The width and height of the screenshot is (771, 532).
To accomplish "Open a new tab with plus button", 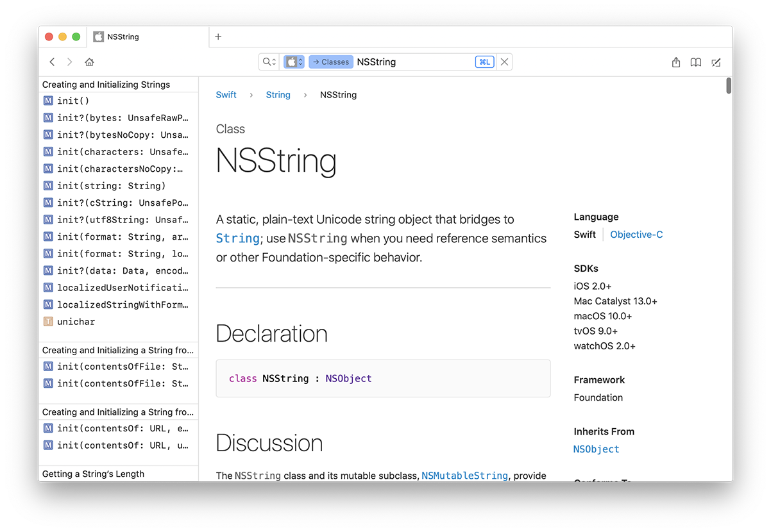I will 218,37.
